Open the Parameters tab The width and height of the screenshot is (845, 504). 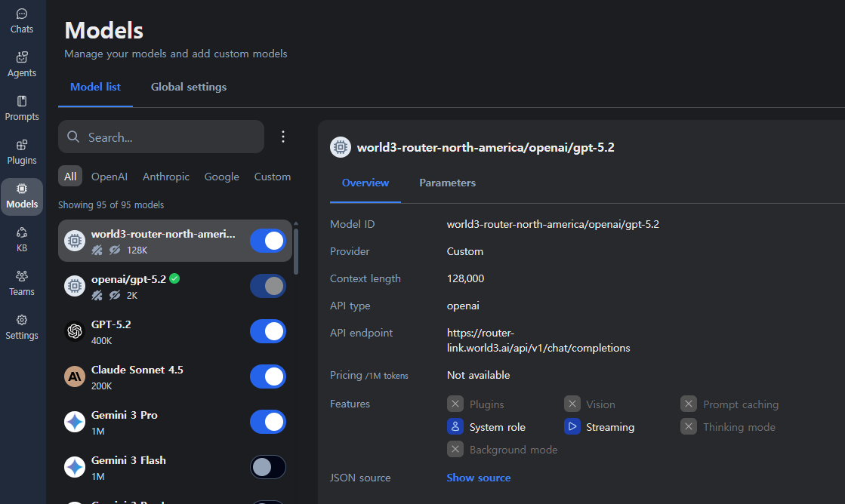click(x=447, y=183)
